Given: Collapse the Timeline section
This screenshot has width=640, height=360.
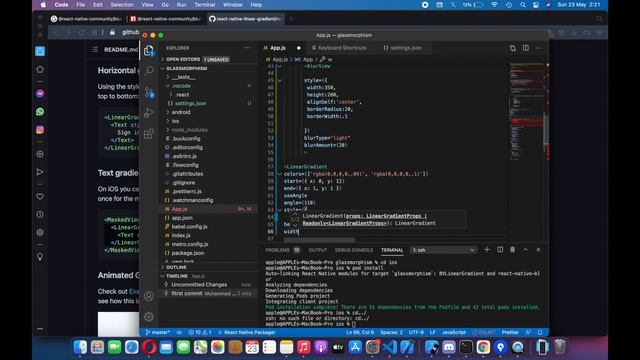Looking at the screenshot, I should click(x=177, y=276).
